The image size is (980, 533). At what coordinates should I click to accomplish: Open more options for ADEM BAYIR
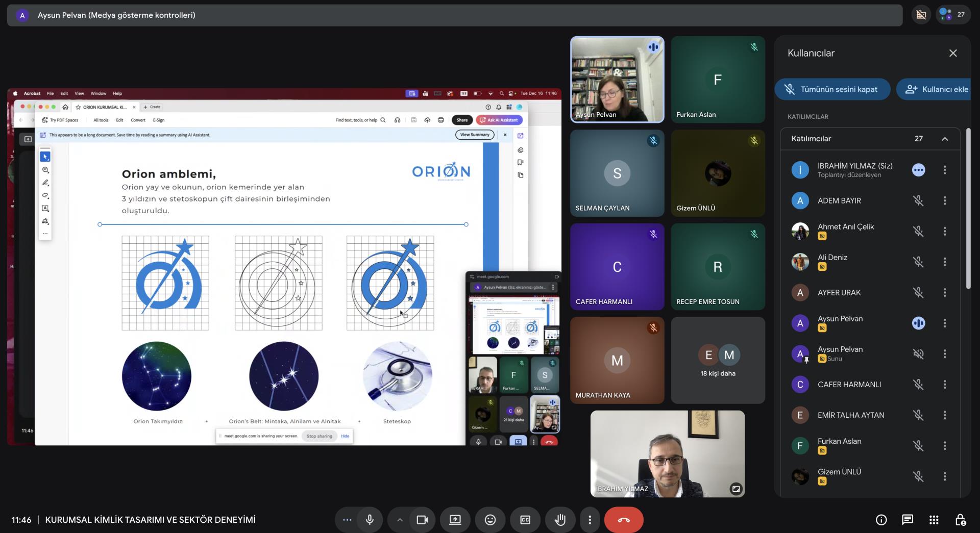click(x=945, y=201)
